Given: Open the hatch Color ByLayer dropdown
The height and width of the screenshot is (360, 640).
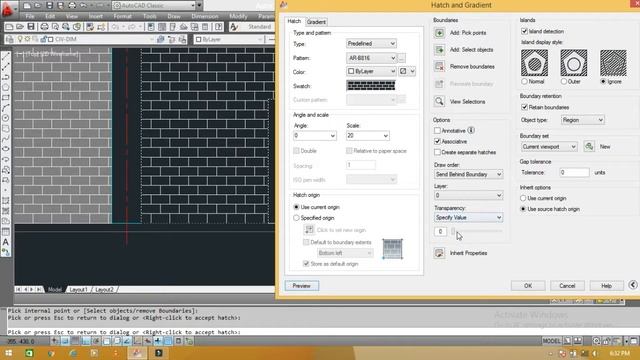Looking at the screenshot, I should click(x=371, y=71).
